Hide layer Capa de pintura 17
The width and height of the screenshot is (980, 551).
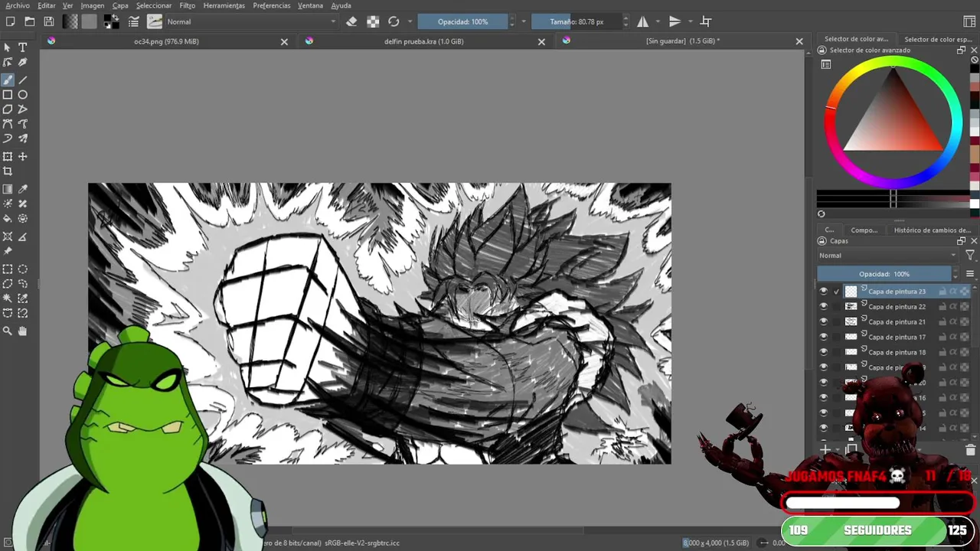pyautogui.click(x=824, y=337)
